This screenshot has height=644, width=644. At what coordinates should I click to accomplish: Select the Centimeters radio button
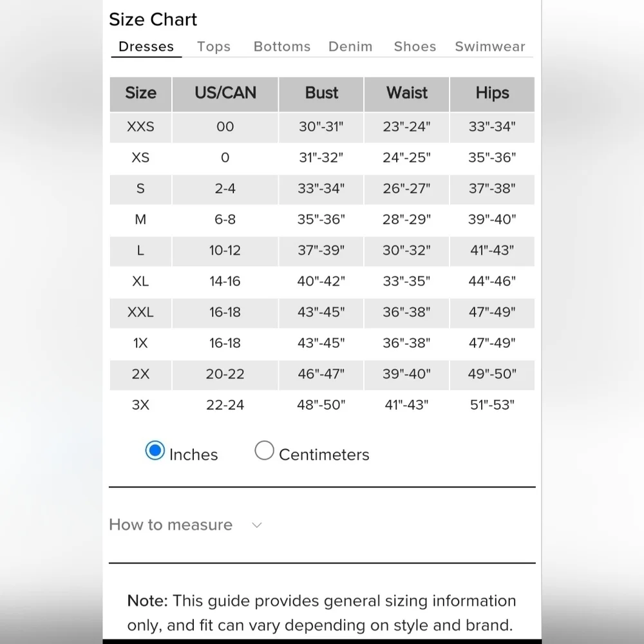point(264,451)
